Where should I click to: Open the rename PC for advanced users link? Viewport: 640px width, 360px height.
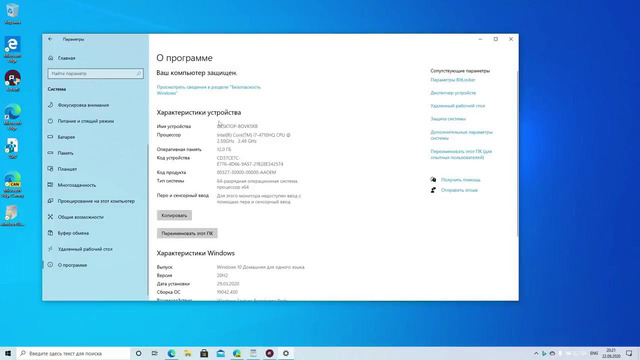click(x=461, y=154)
